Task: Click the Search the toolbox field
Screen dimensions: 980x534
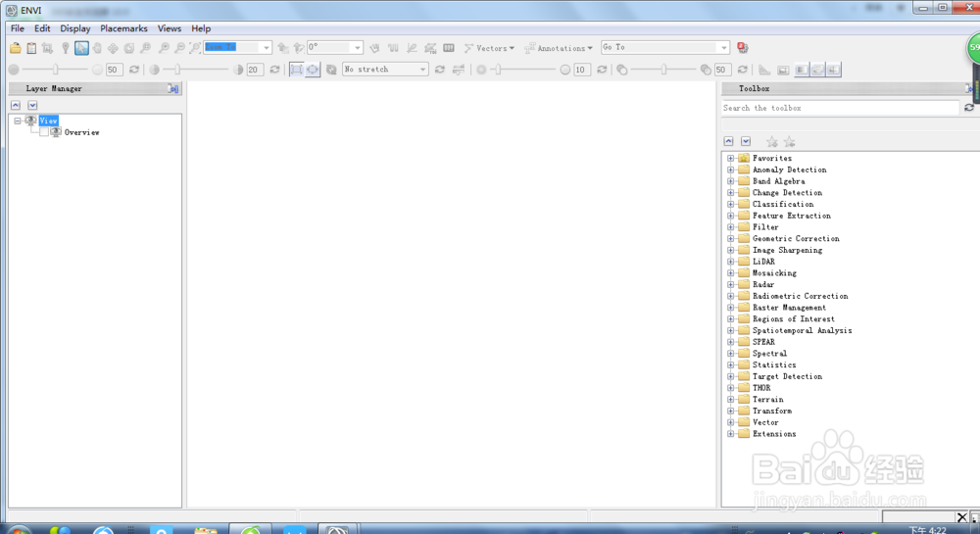Action: [x=840, y=108]
